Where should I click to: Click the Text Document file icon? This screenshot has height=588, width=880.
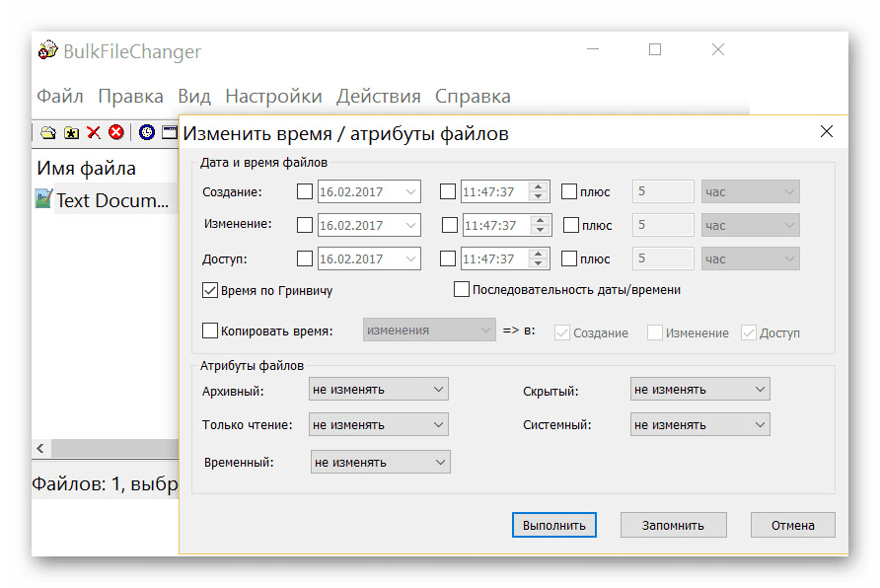[x=43, y=198]
